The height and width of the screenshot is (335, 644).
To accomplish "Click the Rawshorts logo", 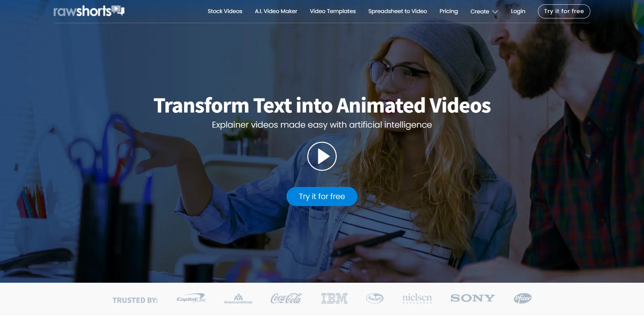I will [89, 11].
